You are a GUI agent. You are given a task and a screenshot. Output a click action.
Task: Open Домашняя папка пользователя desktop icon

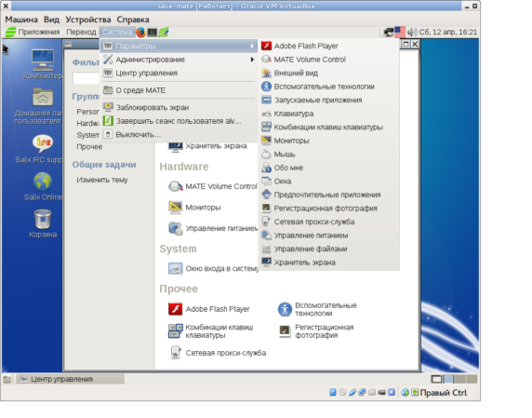tap(38, 106)
